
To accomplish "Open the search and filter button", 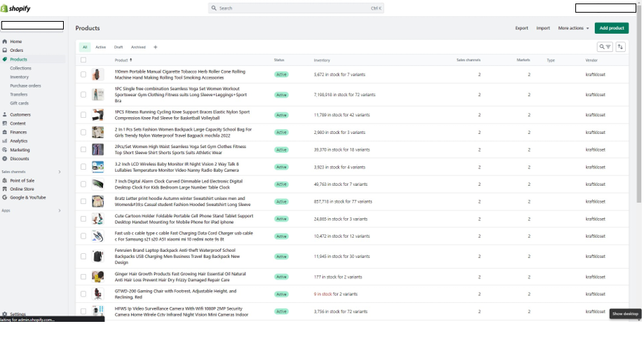I will [604, 47].
